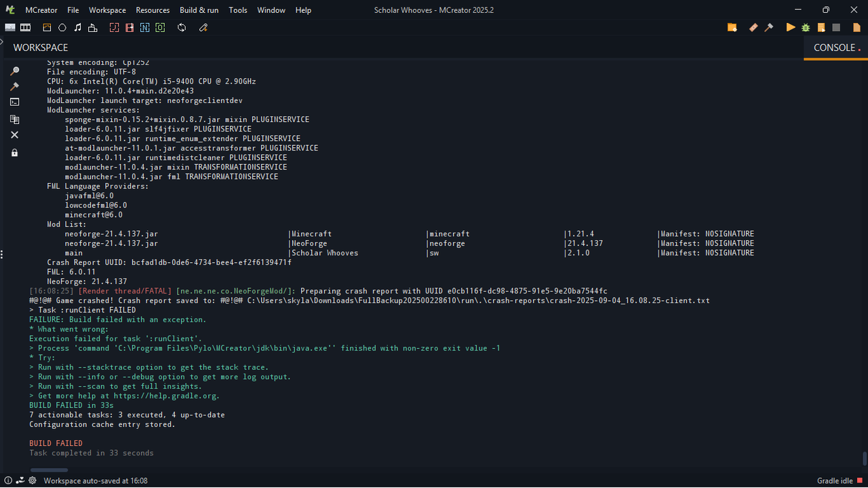Open the Window menu
The height and width of the screenshot is (488, 868).
click(271, 10)
